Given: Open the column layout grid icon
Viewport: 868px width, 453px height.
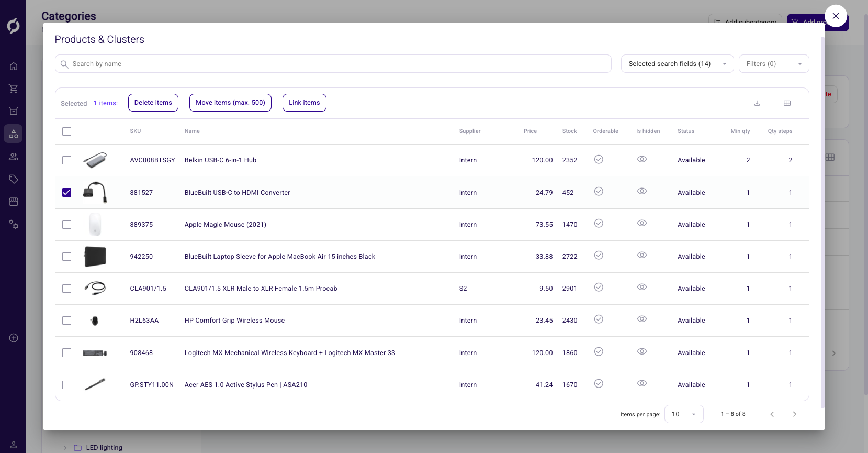Looking at the screenshot, I should (787, 103).
